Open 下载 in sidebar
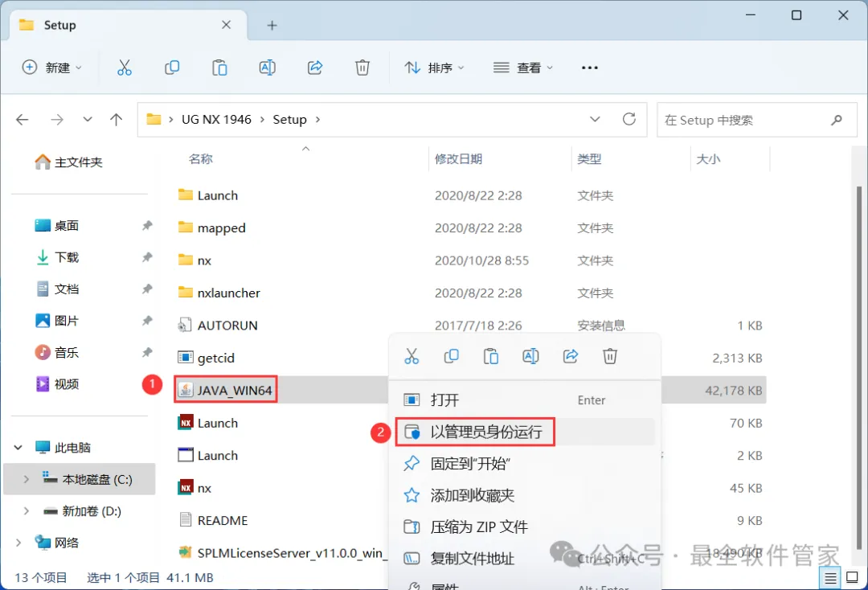The height and width of the screenshot is (590, 868). (57, 257)
